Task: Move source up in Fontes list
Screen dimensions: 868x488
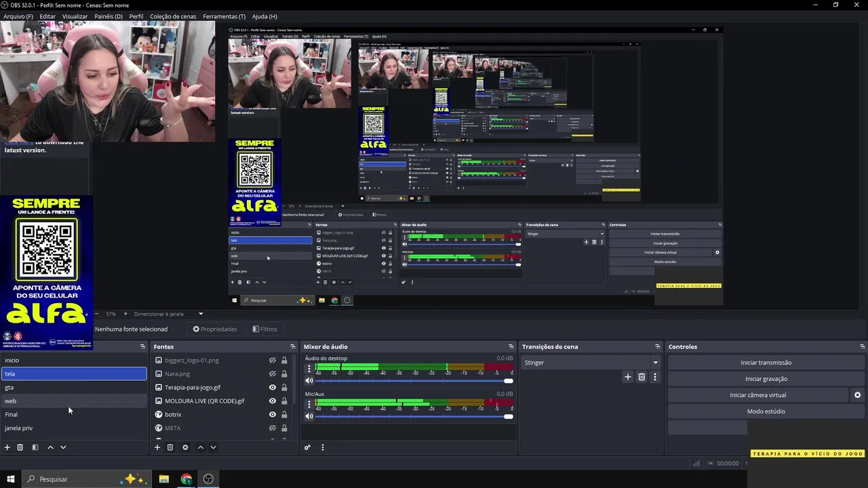Action: pos(200,447)
